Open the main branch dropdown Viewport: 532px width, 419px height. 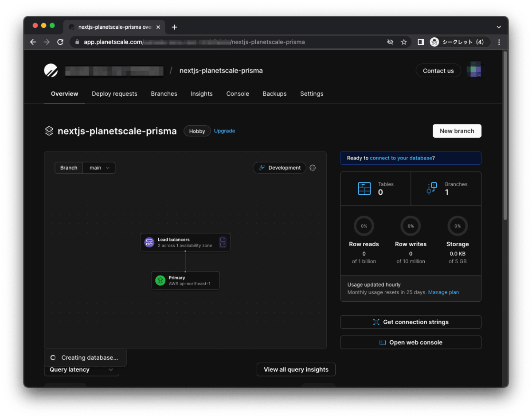click(99, 168)
